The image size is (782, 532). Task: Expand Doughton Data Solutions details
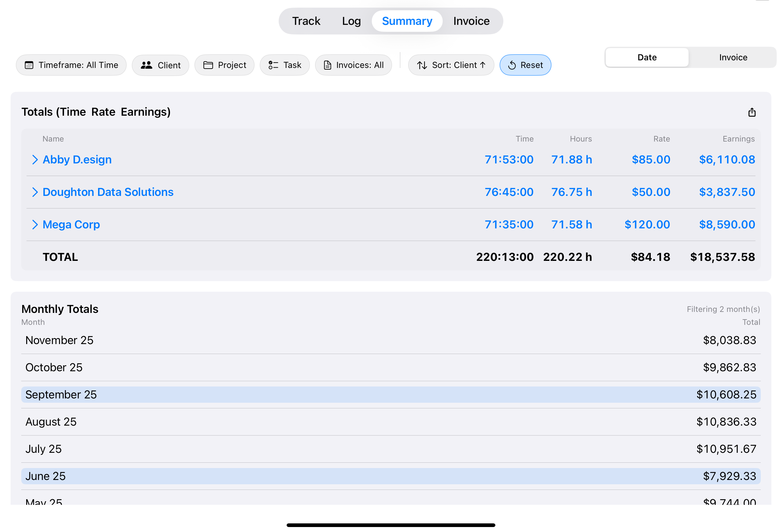[x=35, y=192]
